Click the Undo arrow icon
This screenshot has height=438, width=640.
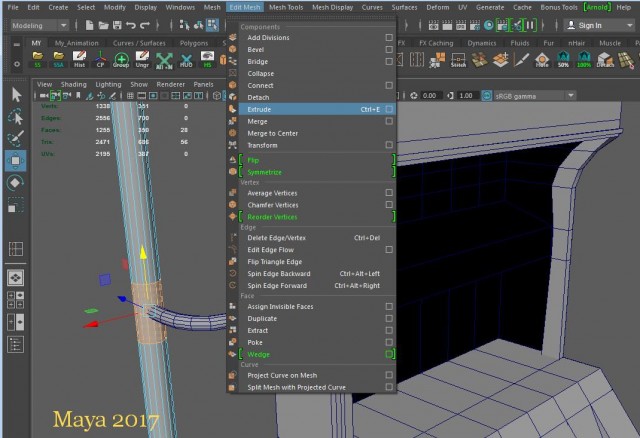pos(131,25)
